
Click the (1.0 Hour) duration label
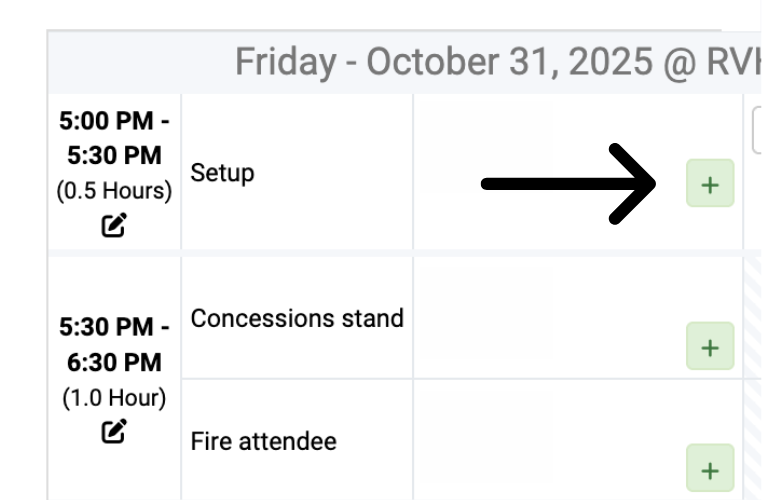point(114,397)
